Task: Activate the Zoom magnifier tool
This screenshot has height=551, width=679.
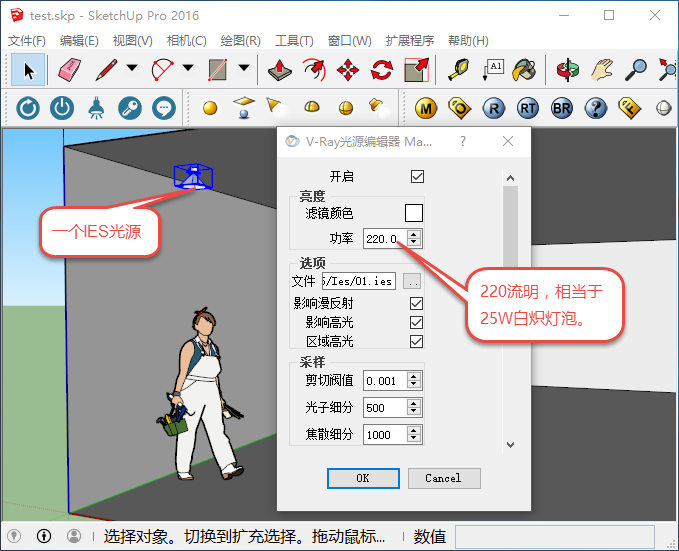Action: coord(636,70)
